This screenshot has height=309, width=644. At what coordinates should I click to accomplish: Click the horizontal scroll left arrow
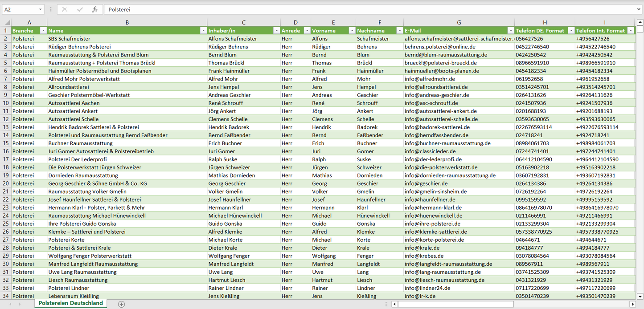pos(394,304)
